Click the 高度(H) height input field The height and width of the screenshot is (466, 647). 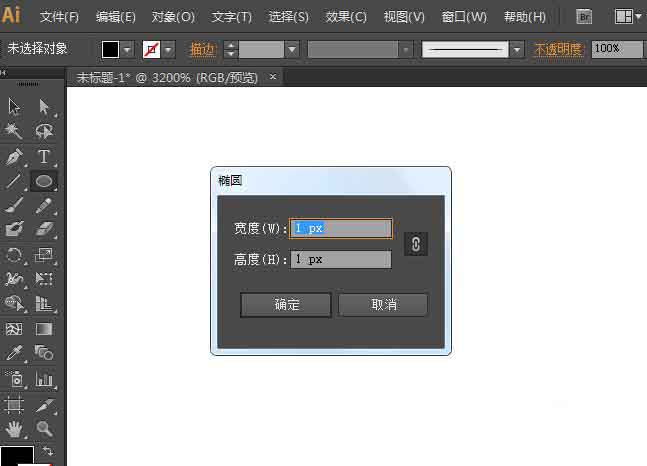tap(341, 259)
